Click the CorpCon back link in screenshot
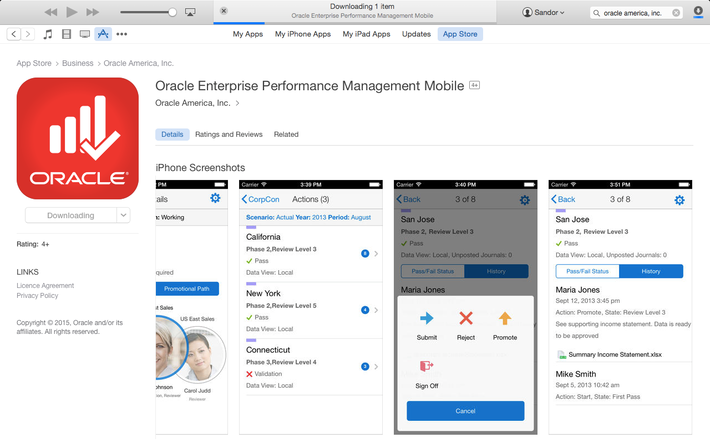Screen dimensions: 710x443 pyautogui.click(x=260, y=199)
